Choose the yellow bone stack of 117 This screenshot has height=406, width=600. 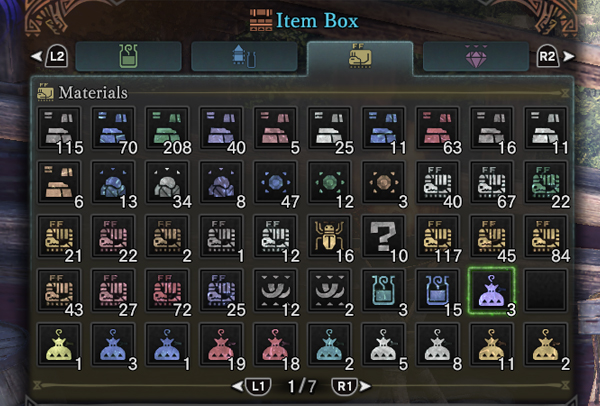point(437,237)
